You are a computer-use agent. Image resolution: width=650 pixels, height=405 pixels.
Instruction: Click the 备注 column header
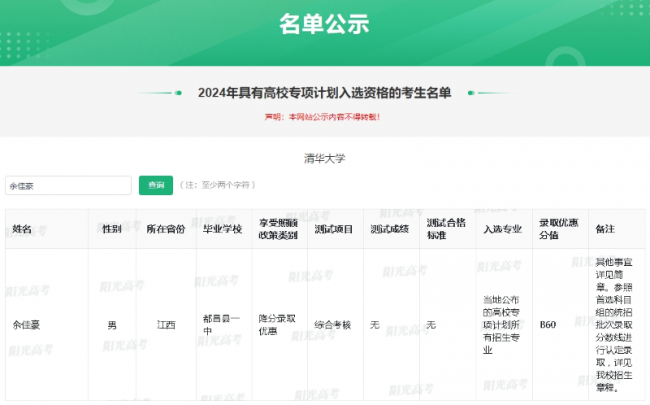pos(605,229)
